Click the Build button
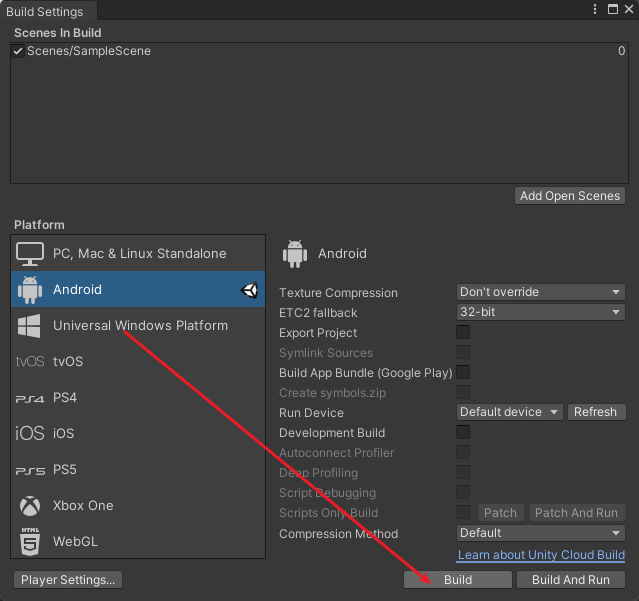Image resolution: width=639 pixels, height=601 pixels. [x=458, y=580]
